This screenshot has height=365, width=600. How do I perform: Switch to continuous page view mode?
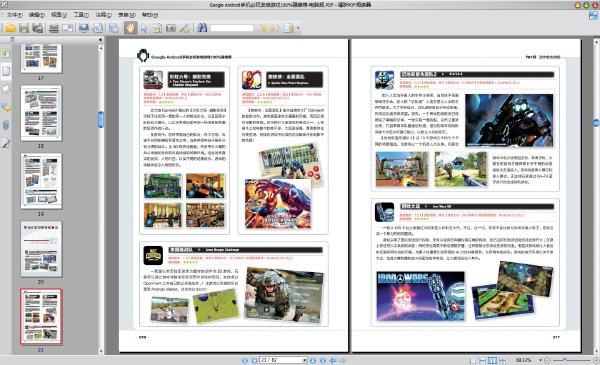click(483, 360)
